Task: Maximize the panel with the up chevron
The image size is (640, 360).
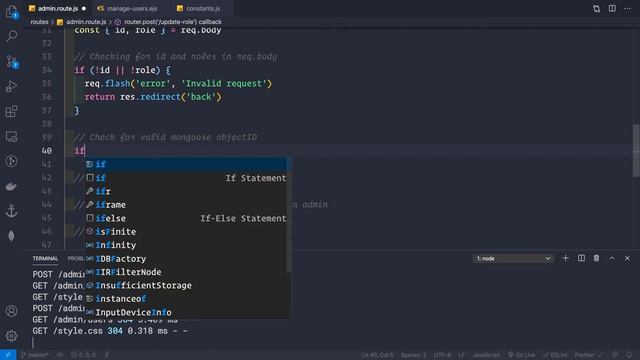Action: 612,258
